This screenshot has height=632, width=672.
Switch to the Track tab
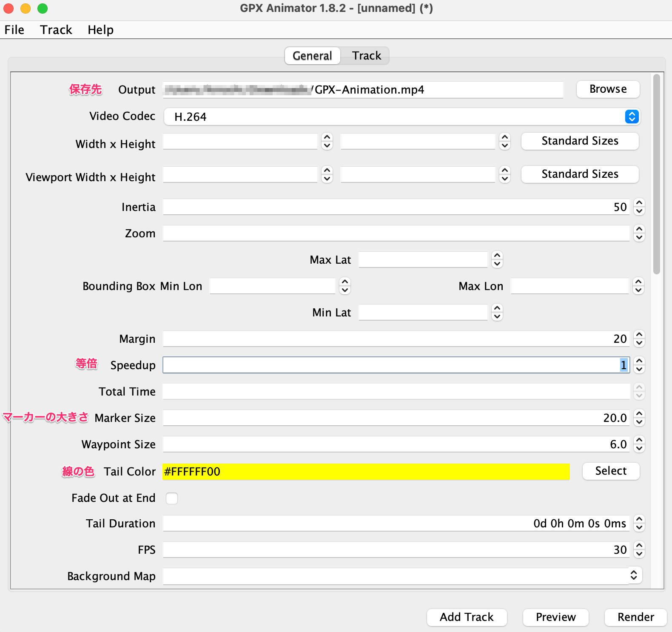tap(366, 56)
